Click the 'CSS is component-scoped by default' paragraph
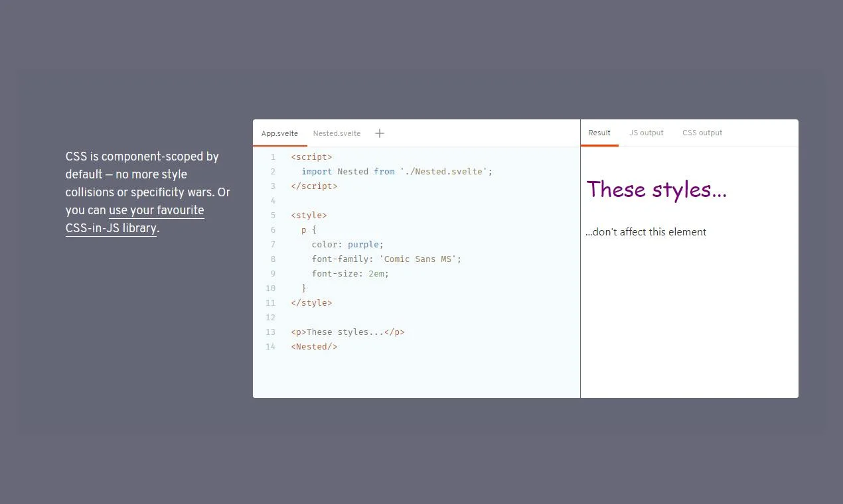The width and height of the screenshot is (843, 504). [x=148, y=192]
